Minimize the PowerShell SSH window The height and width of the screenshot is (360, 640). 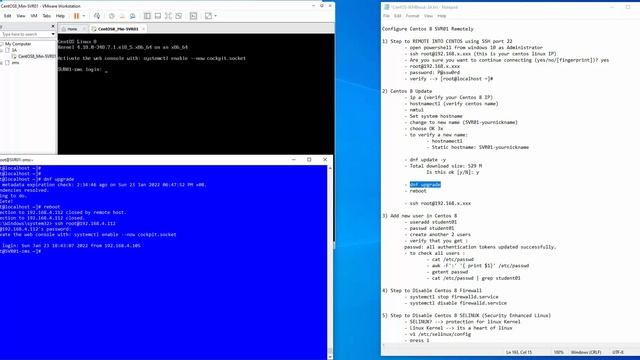coord(293,160)
